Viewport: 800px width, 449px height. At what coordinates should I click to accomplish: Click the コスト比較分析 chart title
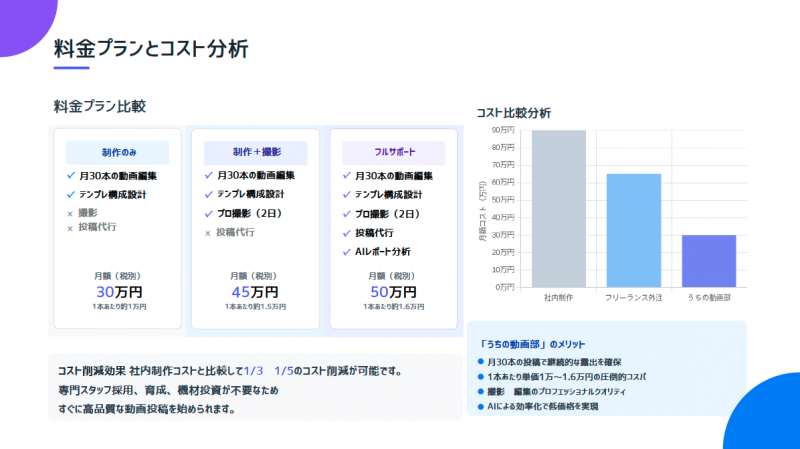pyautogui.click(x=513, y=113)
